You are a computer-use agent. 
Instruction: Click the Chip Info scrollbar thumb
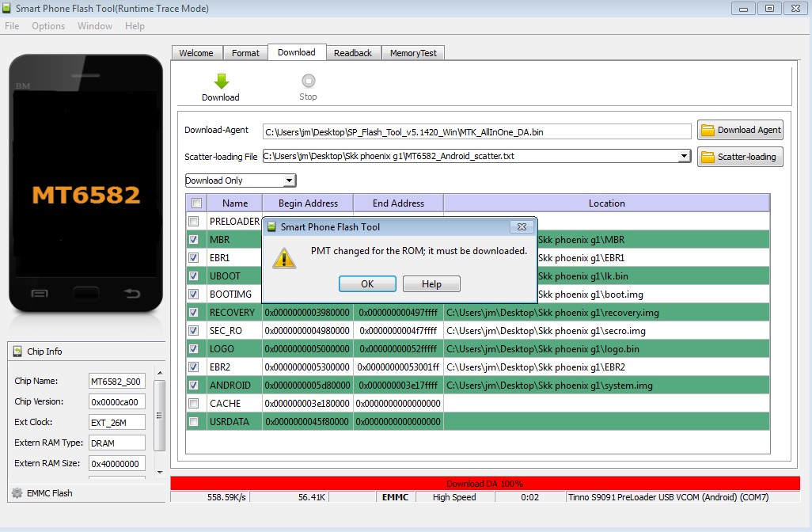pyautogui.click(x=160, y=416)
